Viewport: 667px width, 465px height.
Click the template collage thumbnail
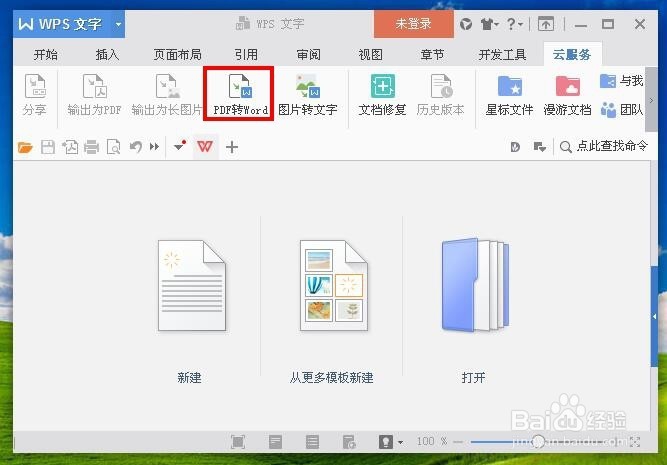pos(334,285)
